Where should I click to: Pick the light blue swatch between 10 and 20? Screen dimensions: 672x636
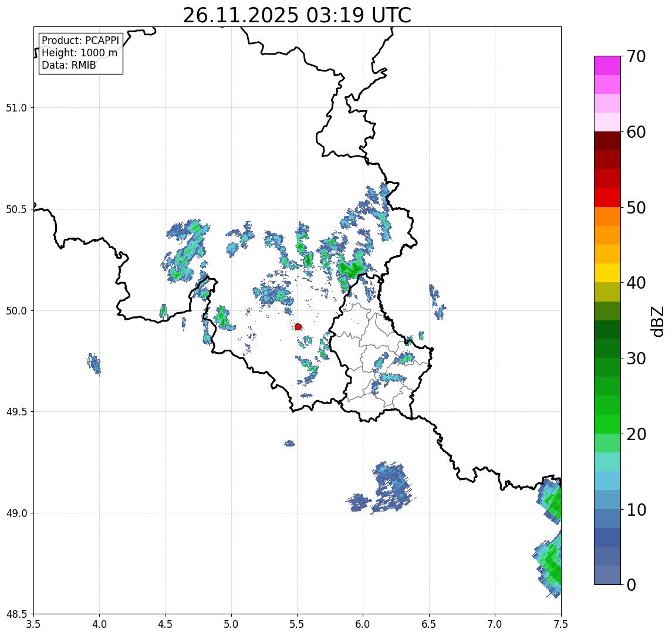tap(607, 481)
